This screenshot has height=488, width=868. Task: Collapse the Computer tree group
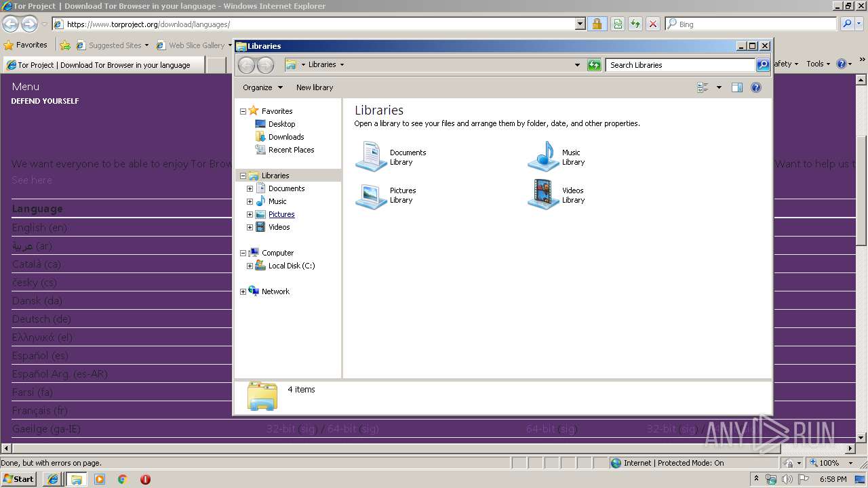(x=243, y=253)
